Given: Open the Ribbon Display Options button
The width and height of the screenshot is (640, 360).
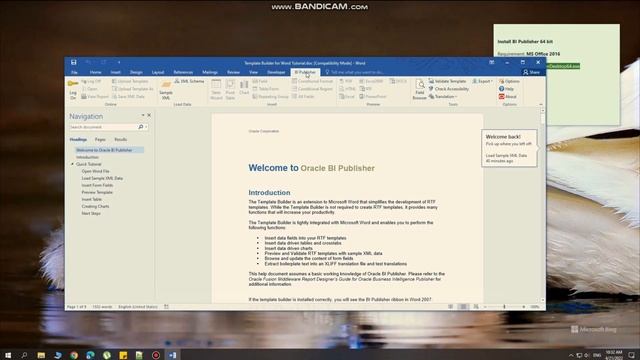Looking at the screenshot, I should [491, 62].
